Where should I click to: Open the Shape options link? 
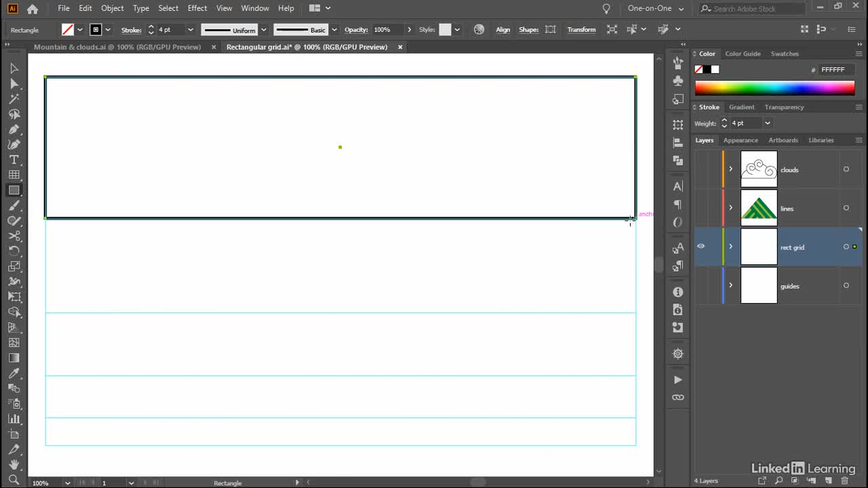pos(528,30)
